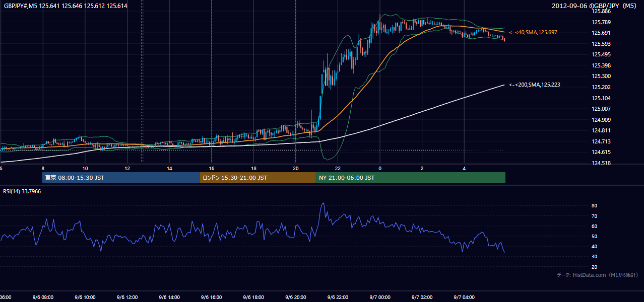
Task: Click bottom time label 9/6 20:00
Action: tap(296, 297)
